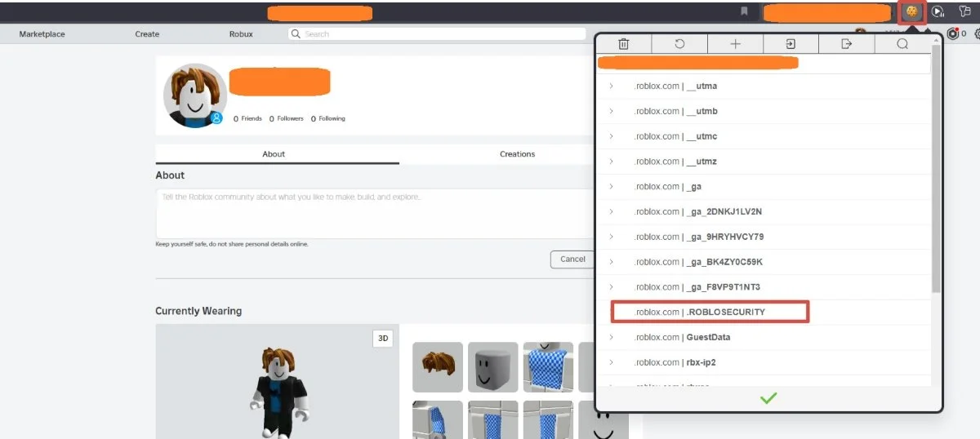This screenshot has height=439, width=980.
Task: Click the Roblox search input field
Action: (x=437, y=34)
